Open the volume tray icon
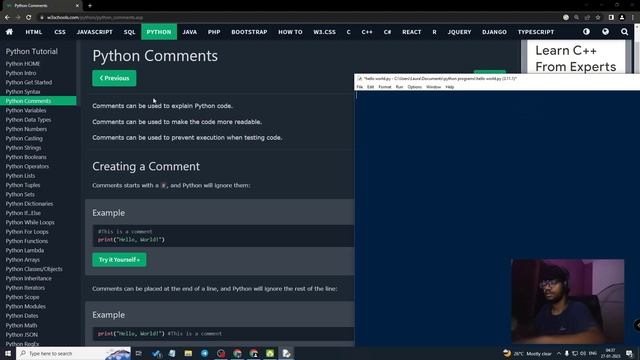 click(x=583, y=353)
